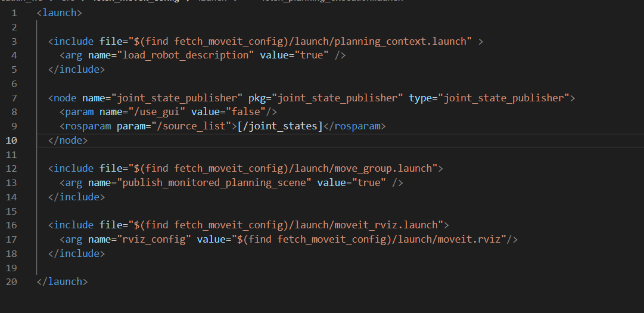The height and width of the screenshot is (313, 644).
Task: Click the [/joint_states] text on line 9
Action: (x=278, y=126)
